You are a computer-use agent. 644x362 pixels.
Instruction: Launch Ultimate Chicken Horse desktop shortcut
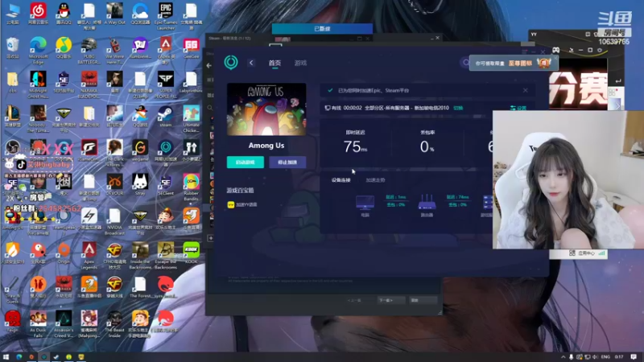click(191, 118)
